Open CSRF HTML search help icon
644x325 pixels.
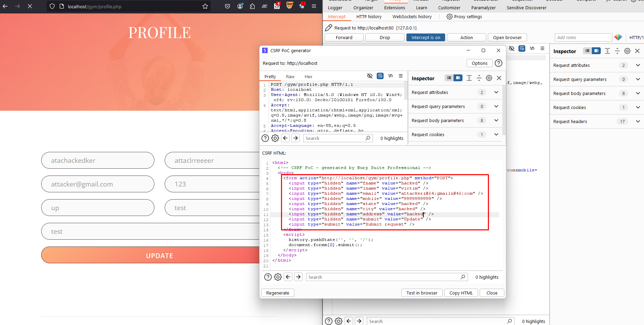pyautogui.click(x=268, y=277)
